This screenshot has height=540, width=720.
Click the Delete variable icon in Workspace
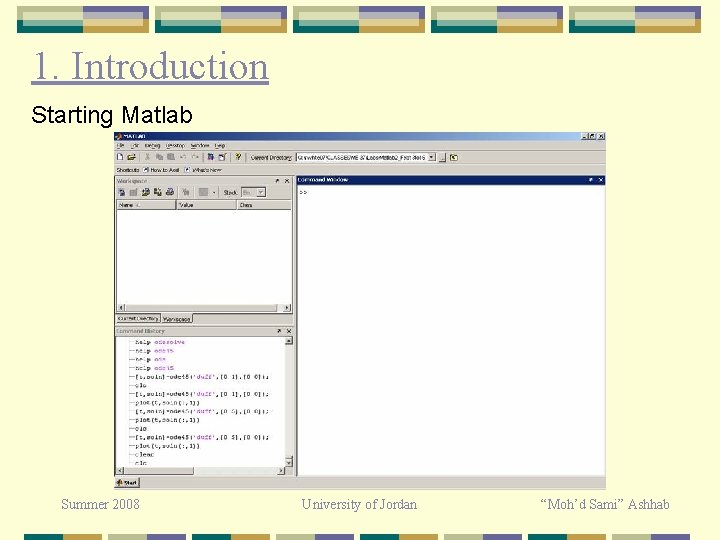tap(186, 192)
